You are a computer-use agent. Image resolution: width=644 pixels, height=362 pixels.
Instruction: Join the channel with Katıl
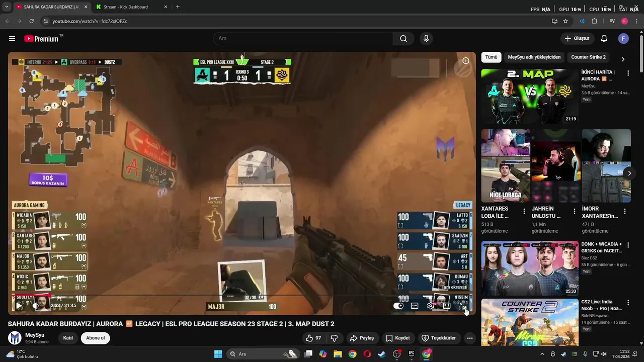click(x=68, y=338)
